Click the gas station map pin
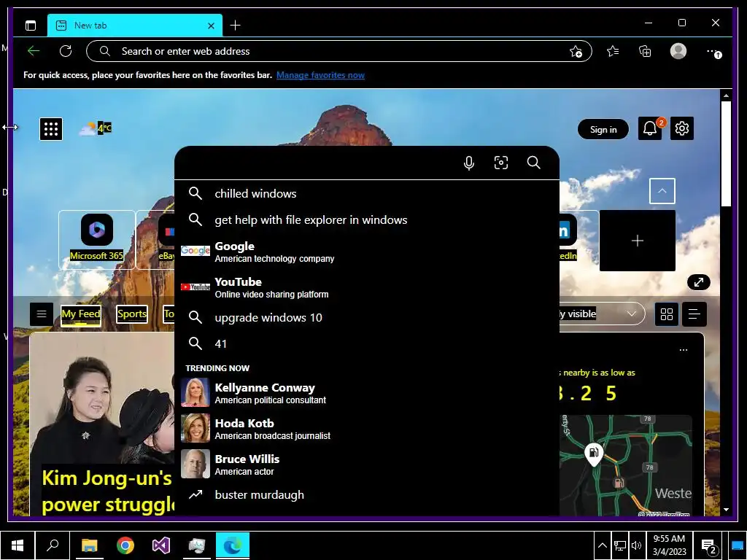 point(594,454)
